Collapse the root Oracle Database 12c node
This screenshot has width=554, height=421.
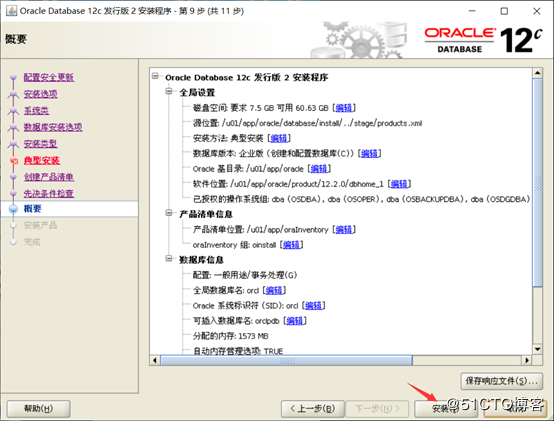pos(155,76)
